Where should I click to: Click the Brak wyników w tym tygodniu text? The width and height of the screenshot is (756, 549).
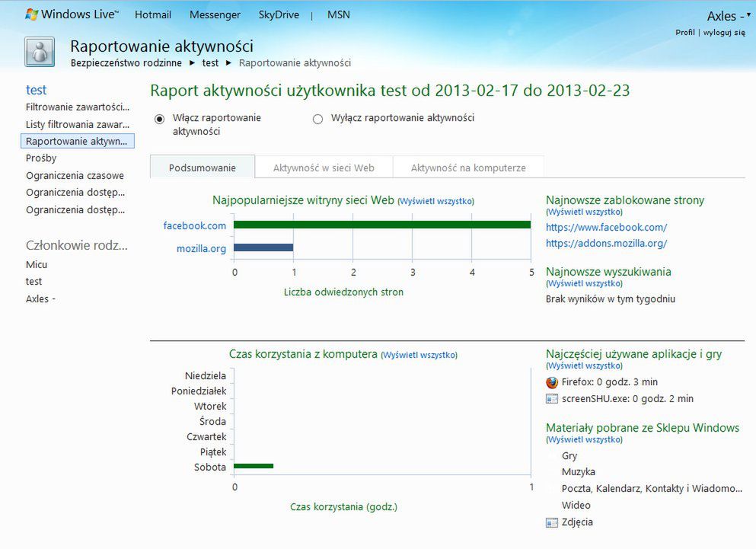pyautogui.click(x=611, y=299)
